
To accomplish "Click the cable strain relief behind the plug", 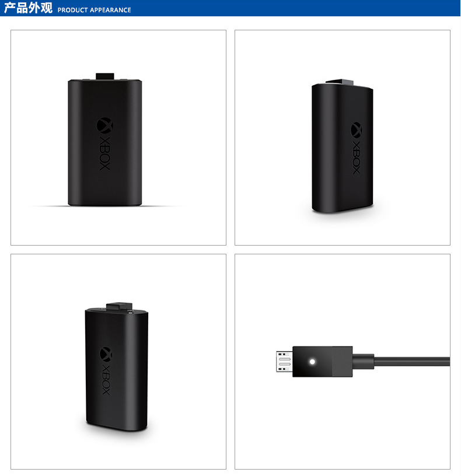I will 363,362.
